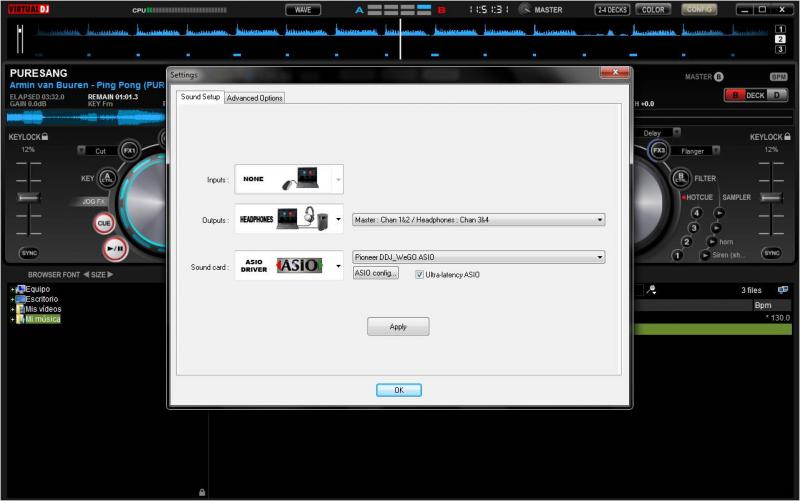Confirm settings with OK button

[x=398, y=390]
